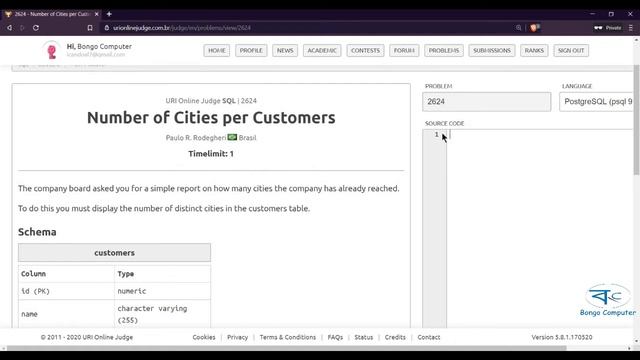Click the 'id (PK)' column cell
Image resolution: width=640 pixels, height=360 pixels.
(66, 291)
